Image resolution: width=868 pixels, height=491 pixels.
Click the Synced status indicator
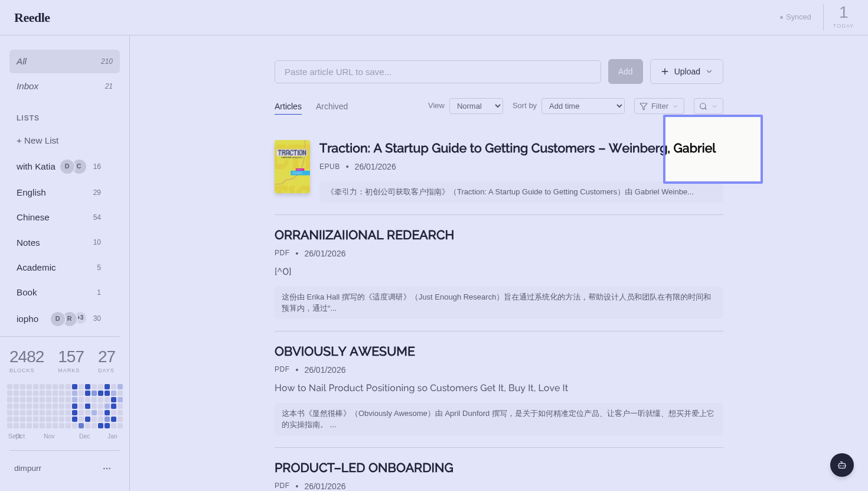(795, 17)
